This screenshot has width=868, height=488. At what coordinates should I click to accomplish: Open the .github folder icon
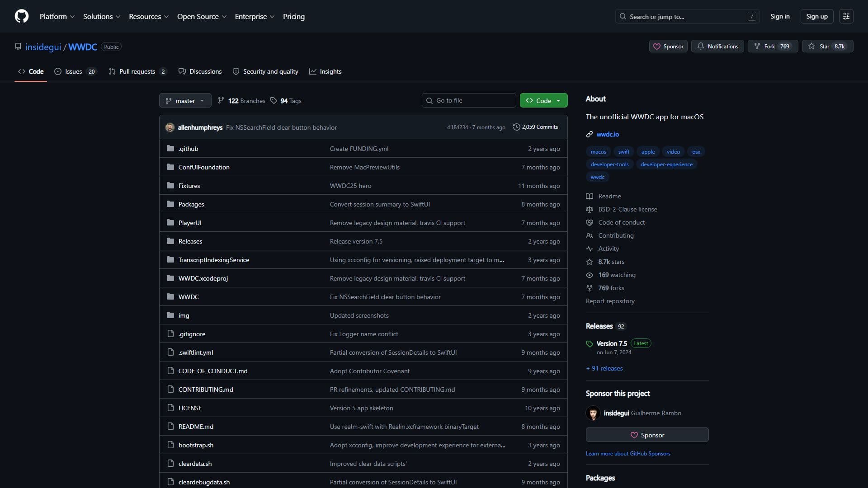point(170,148)
